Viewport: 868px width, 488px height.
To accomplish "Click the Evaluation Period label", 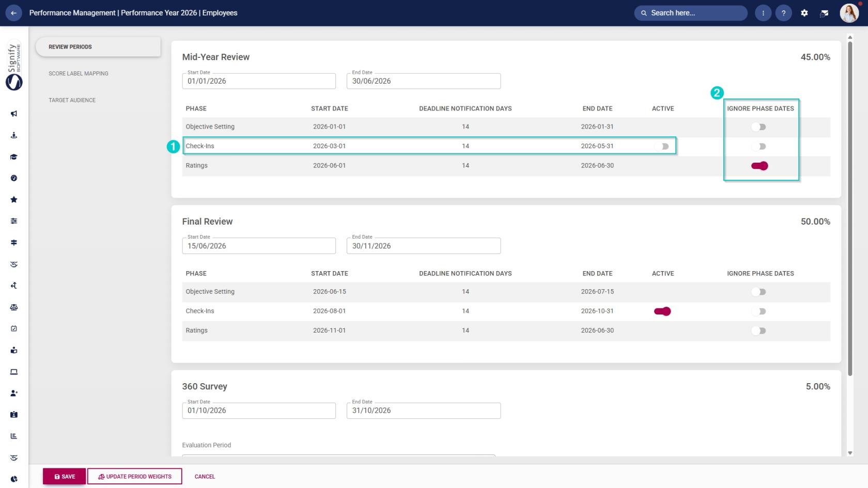I will [x=207, y=445].
